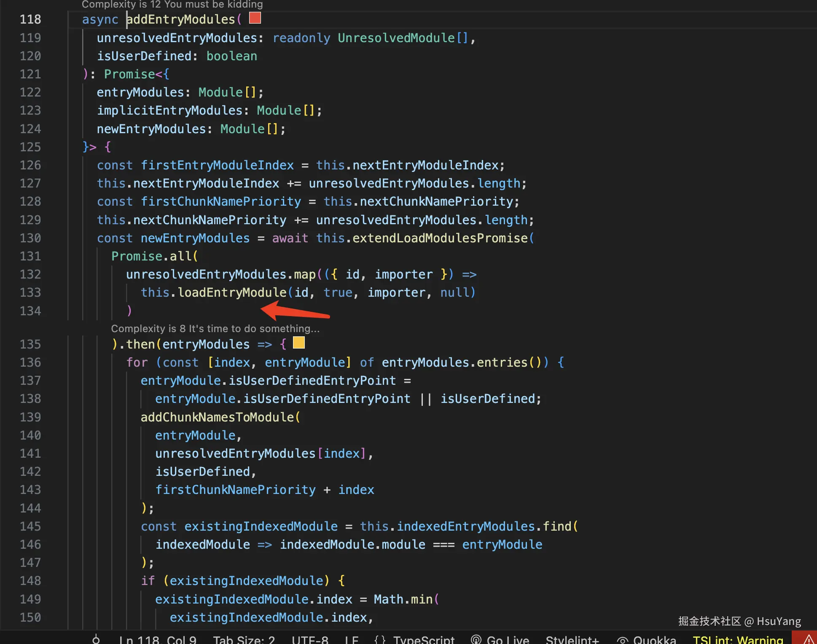
Task: Click the TypeScript braces language icon
Action: click(x=380, y=639)
